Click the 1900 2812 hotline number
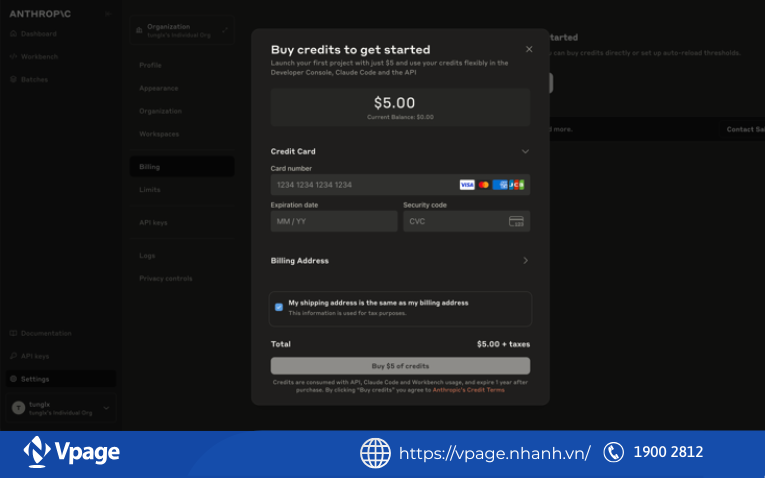 click(668, 452)
